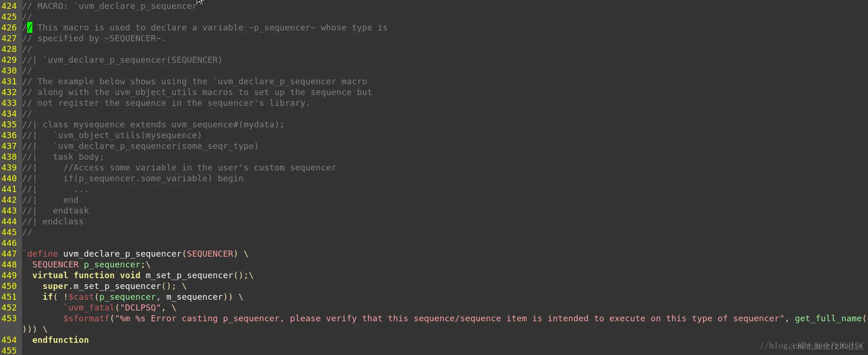Click the SEQUENCER argument in the define line
The image size is (868, 355).
click(x=210, y=254)
